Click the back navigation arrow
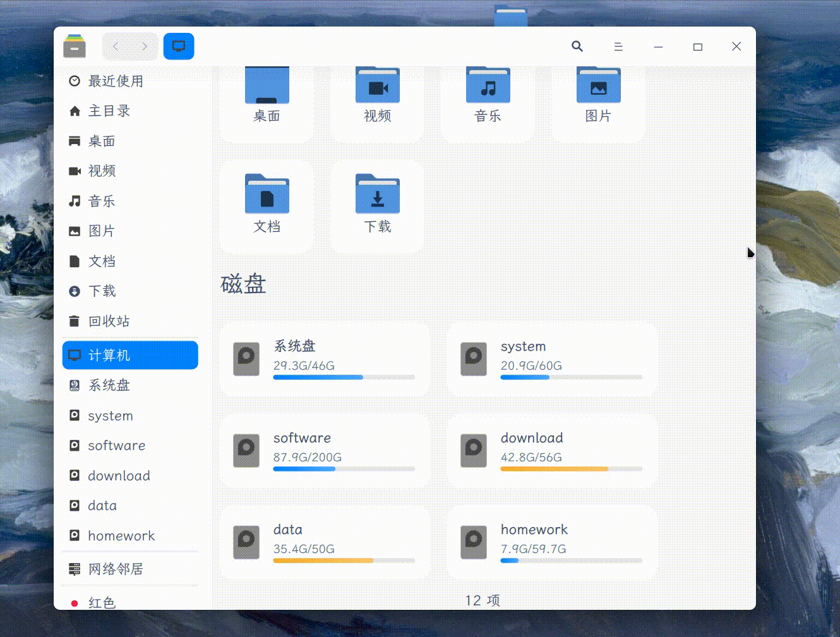This screenshot has width=840, height=637. click(x=115, y=46)
